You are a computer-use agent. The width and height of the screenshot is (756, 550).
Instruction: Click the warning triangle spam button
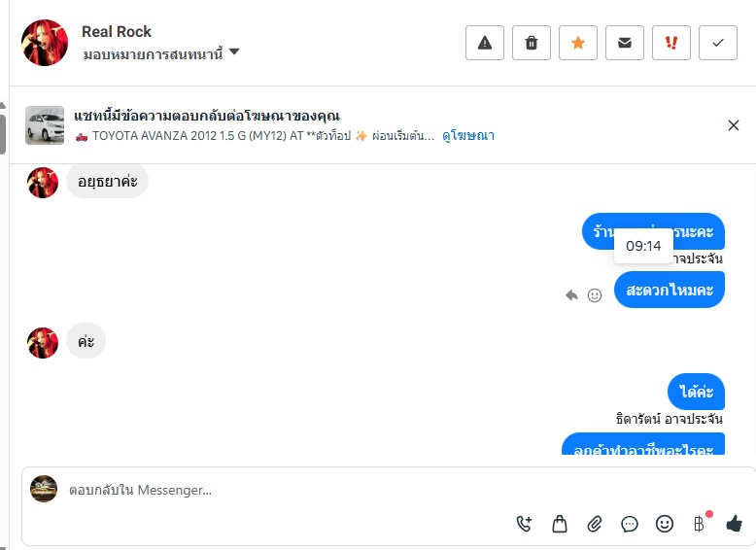click(485, 43)
